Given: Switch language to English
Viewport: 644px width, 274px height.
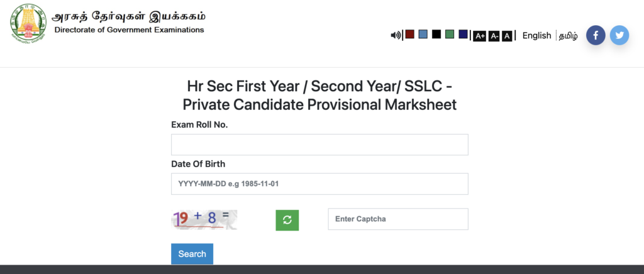Looking at the screenshot, I should click(536, 36).
